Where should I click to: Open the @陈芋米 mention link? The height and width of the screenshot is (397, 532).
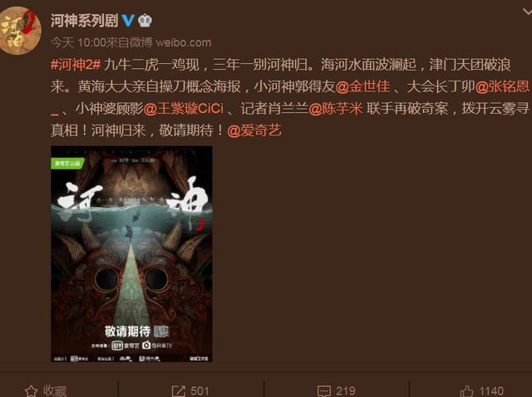[336, 109]
